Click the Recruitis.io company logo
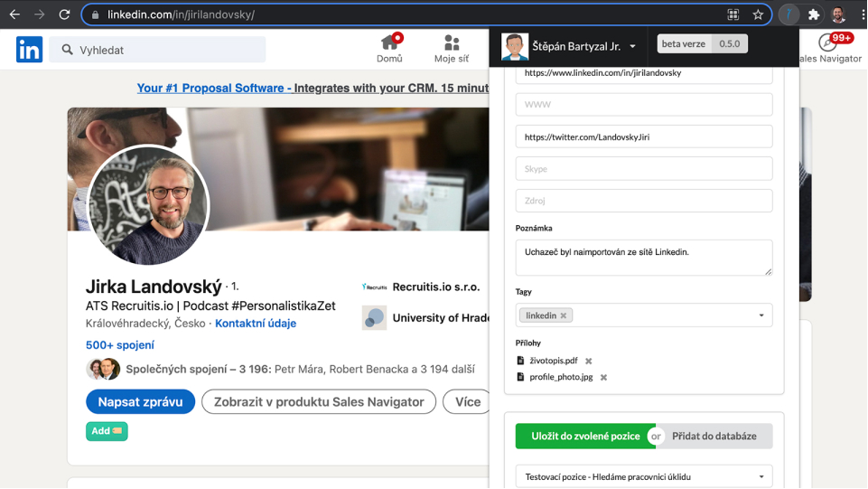Viewport: 868px width, 489px height. coord(374,287)
